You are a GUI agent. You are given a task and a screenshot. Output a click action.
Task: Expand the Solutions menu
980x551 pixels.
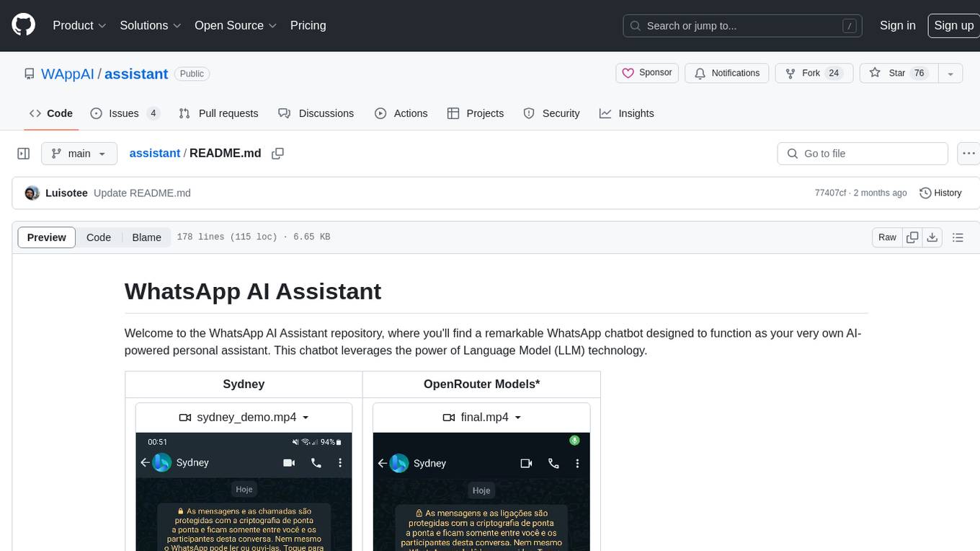150,25
